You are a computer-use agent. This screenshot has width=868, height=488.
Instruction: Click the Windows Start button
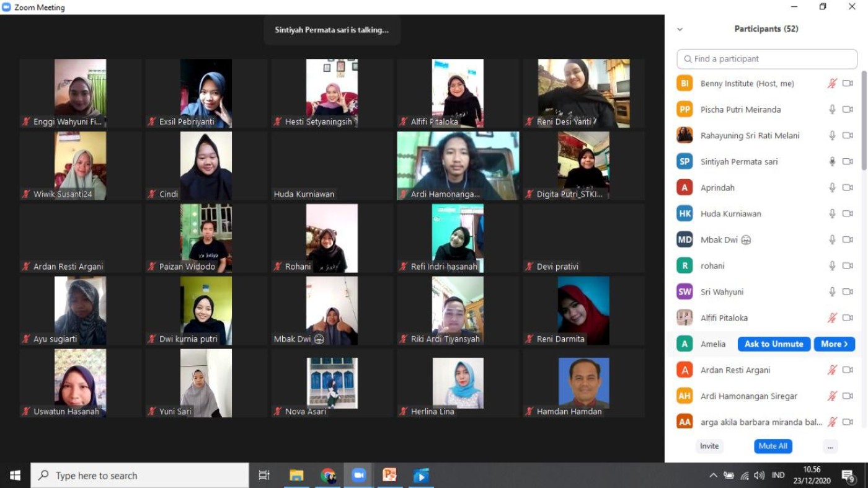[15, 476]
